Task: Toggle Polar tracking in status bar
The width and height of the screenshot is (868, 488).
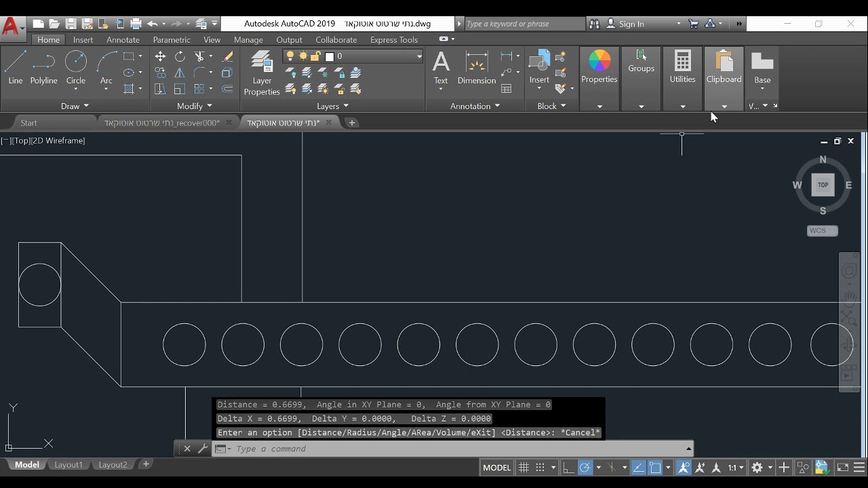Action: 585,468
